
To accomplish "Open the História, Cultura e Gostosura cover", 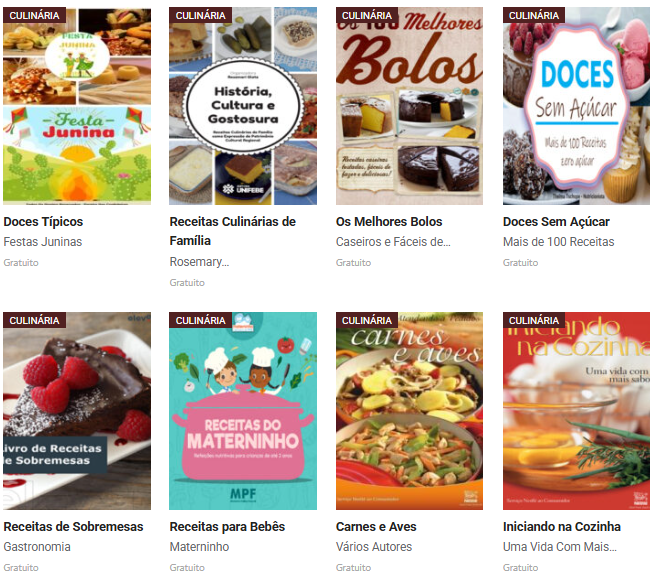I will (243, 106).
